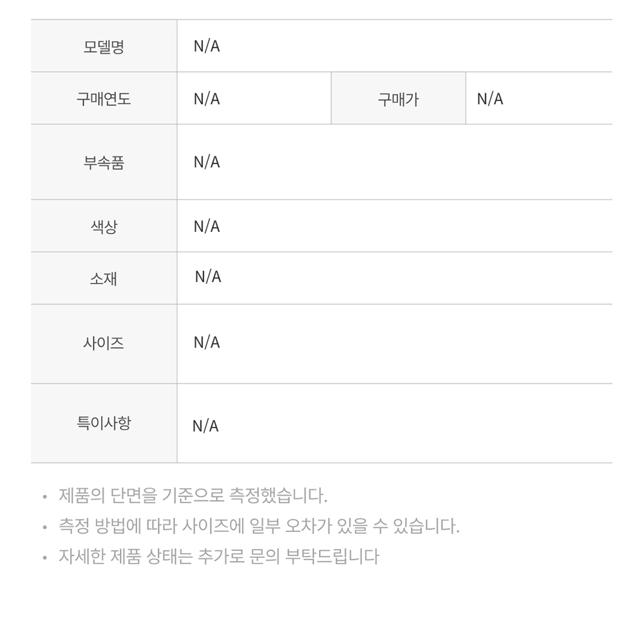Click the 구매가 label cell
644x644 pixels.
pyautogui.click(x=399, y=99)
